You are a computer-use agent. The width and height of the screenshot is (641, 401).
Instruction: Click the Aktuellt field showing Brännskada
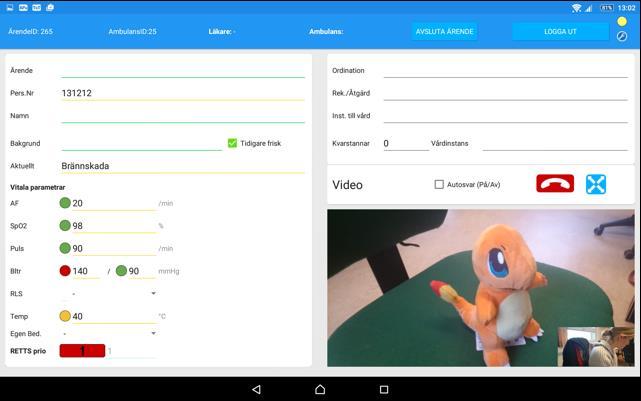click(183, 166)
